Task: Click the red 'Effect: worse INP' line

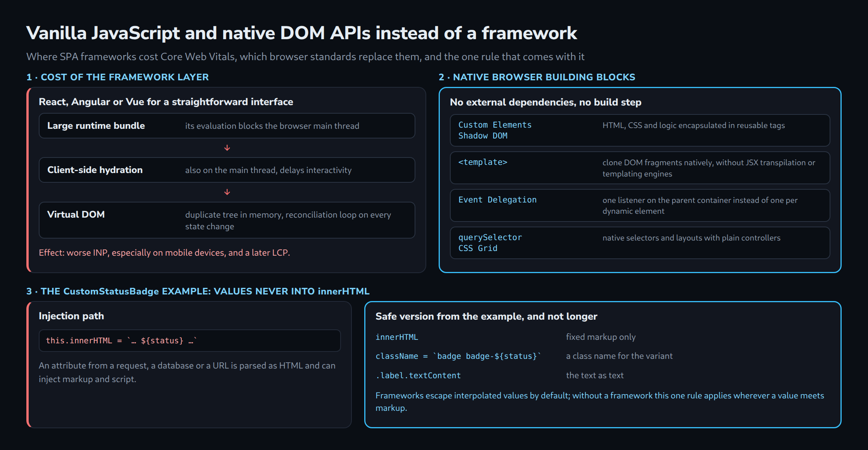Action: (164, 253)
